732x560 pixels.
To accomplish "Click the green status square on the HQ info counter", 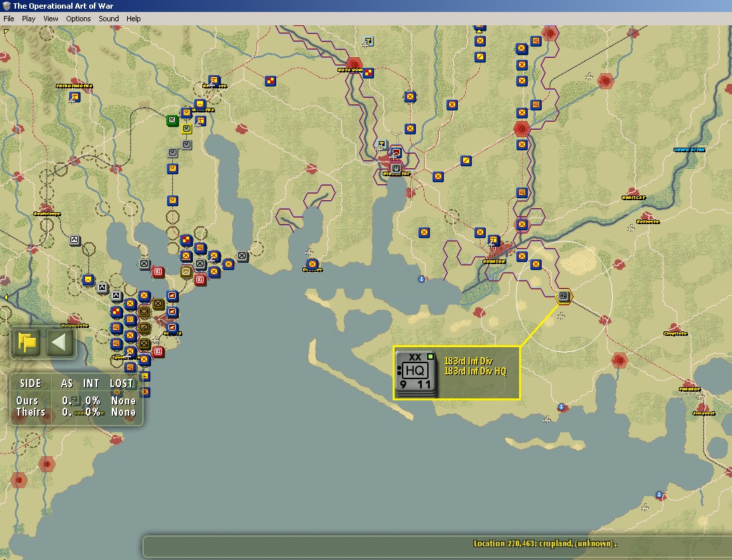I will coord(431,356).
